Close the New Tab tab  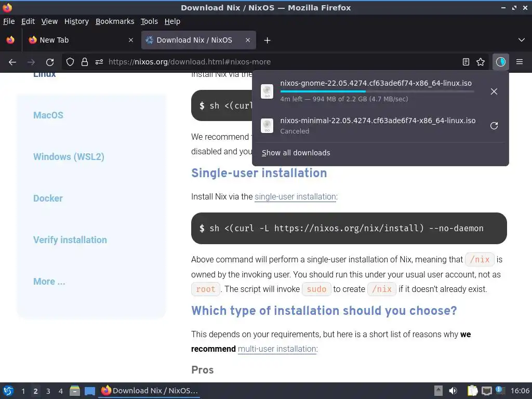coord(131,40)
